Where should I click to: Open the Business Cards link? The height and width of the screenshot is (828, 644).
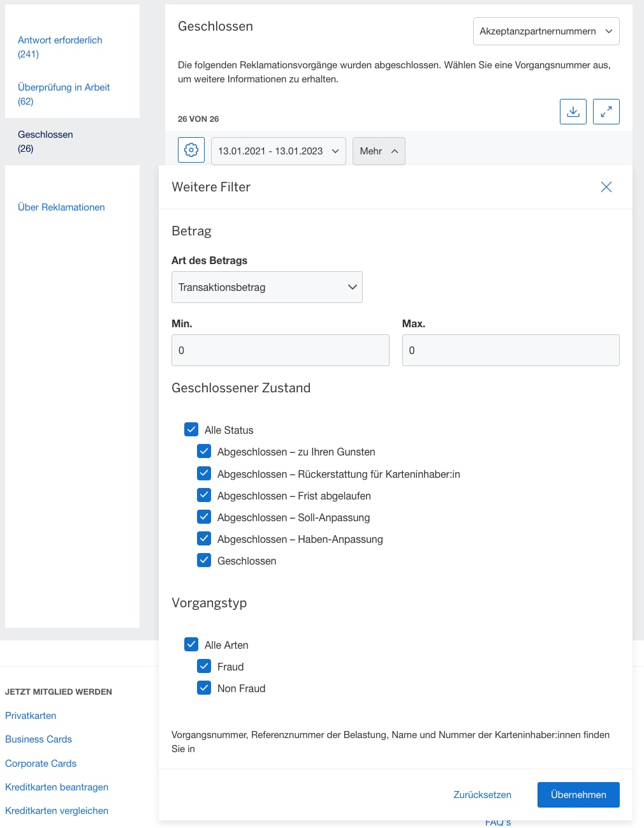point(38,739)
